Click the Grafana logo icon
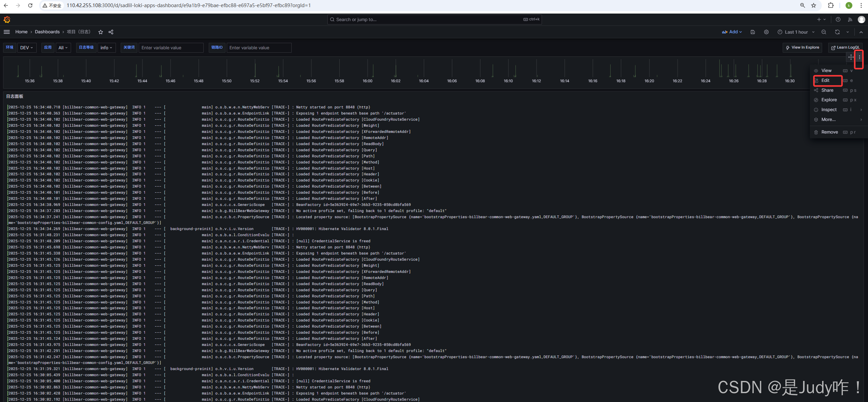 point(7,20)
